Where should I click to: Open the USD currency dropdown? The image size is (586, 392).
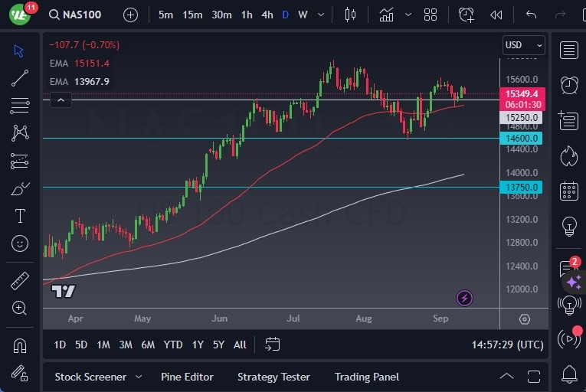[524, 45]
